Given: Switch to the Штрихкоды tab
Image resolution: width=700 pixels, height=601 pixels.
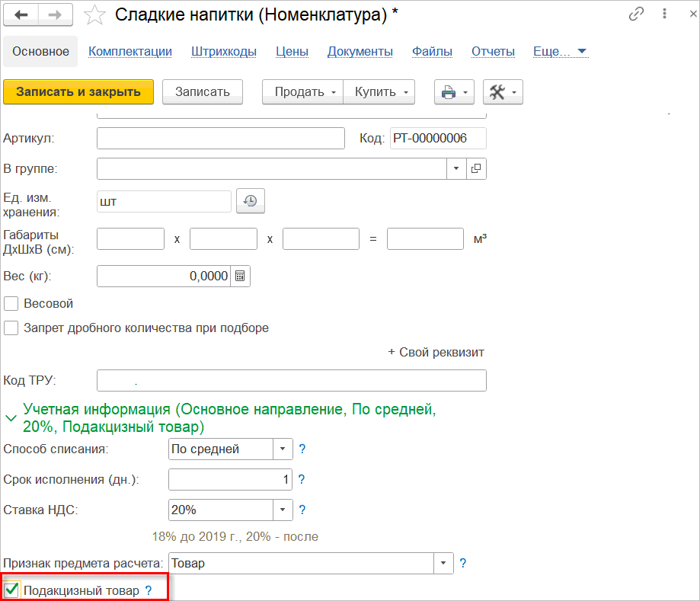Looking at the screenshot, I should (x=224, y=51).
